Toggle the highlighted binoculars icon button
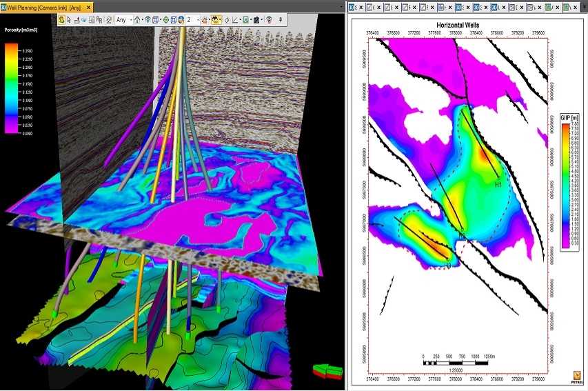Image resolution: width=588 pixels, height=391 pixels. pyautogui.click(x=215, y=19)
